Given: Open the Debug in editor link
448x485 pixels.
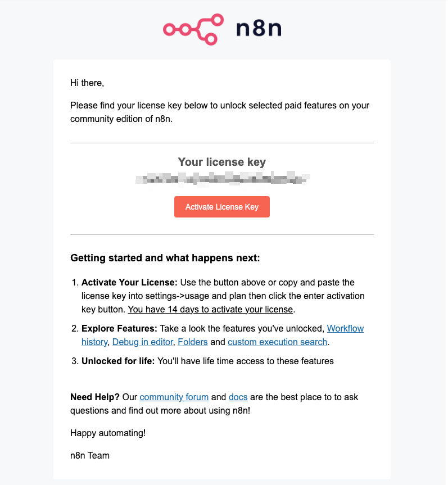Looking at the screenshot, I should pyautogui.click(x=143, y=342).
